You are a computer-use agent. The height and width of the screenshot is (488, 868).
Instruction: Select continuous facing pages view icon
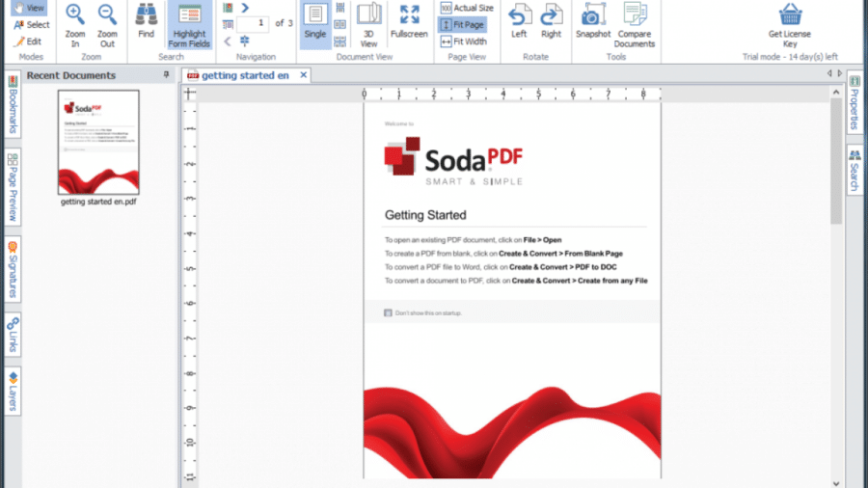[340, 41]
